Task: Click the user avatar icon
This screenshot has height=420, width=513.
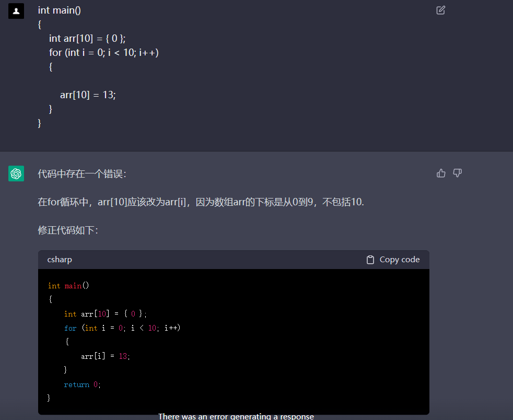Action: click(16, 10)
